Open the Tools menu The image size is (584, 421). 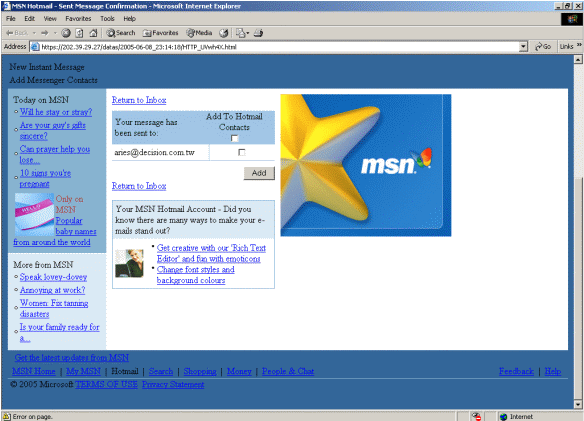(107, 19)
